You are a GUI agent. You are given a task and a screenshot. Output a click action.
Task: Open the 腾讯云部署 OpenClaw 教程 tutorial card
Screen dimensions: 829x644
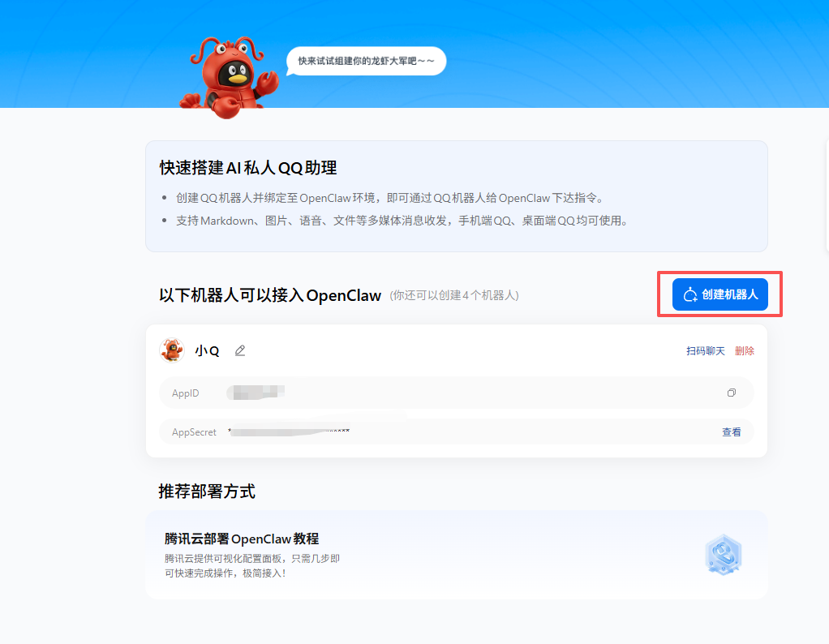click(454, 555)
